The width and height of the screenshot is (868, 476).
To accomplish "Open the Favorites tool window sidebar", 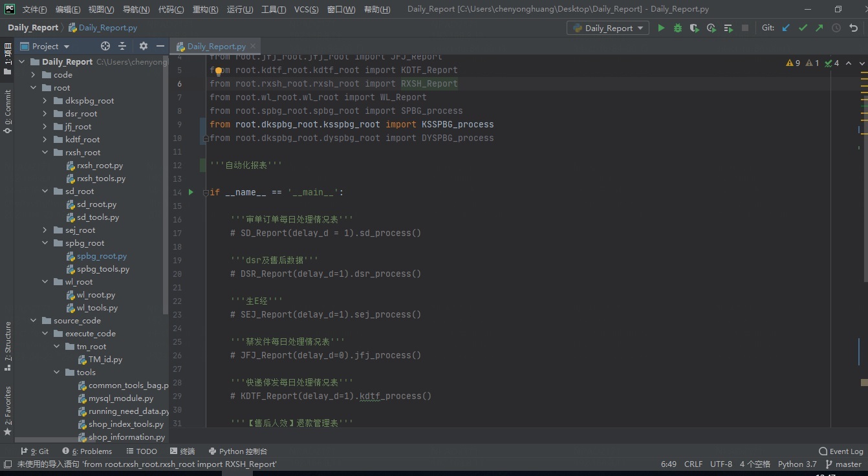I will (8, 411).
